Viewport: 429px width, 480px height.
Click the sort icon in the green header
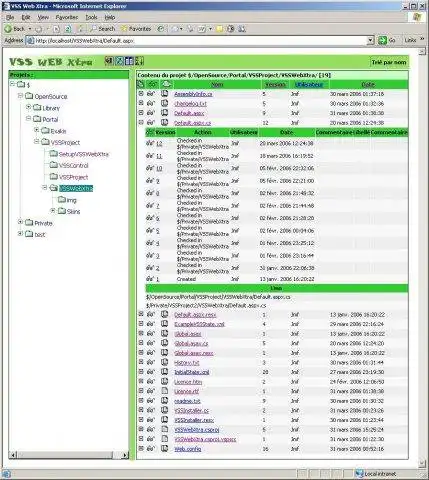tap(139, 61)
